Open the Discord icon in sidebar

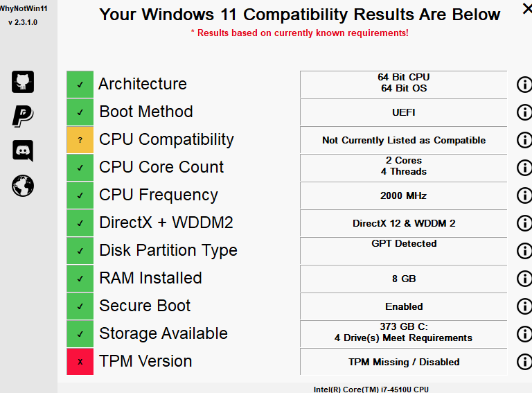(23, 150)
